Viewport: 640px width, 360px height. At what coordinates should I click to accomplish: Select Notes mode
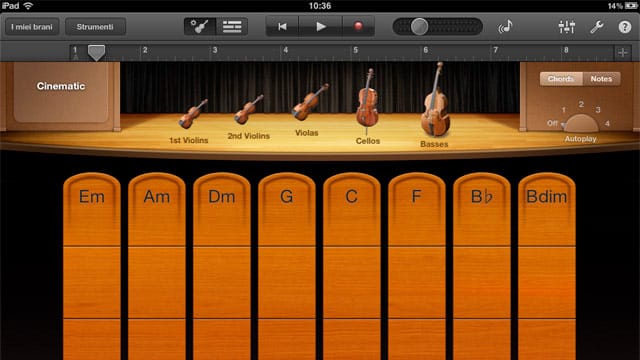coord(601,79)
